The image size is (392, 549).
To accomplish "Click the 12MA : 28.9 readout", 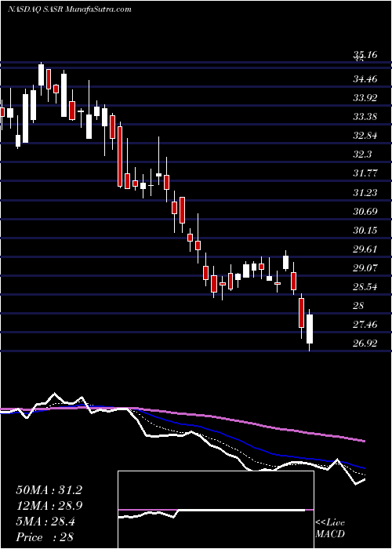I will [49, 506].
